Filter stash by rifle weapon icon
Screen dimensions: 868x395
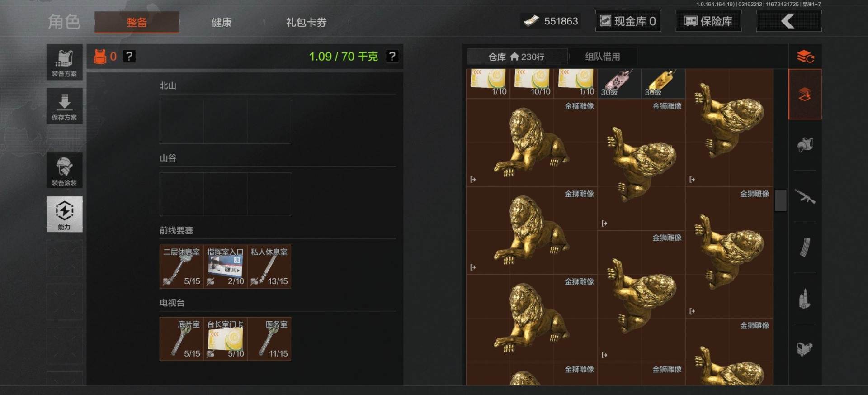805,196
